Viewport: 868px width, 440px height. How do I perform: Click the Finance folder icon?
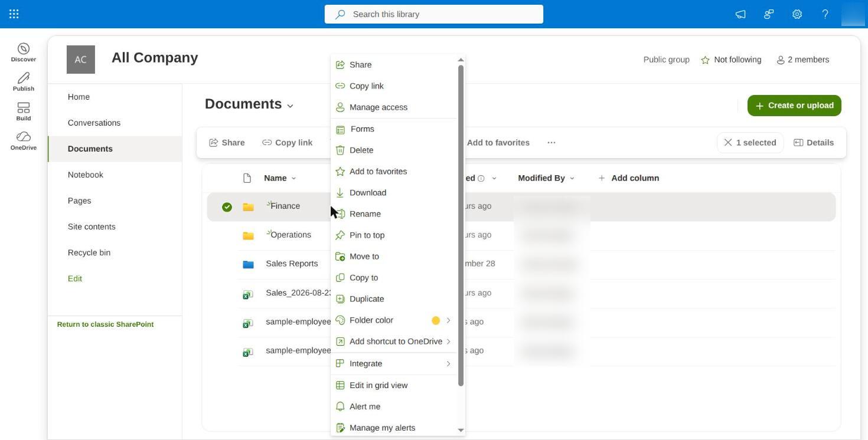(249, 207)
